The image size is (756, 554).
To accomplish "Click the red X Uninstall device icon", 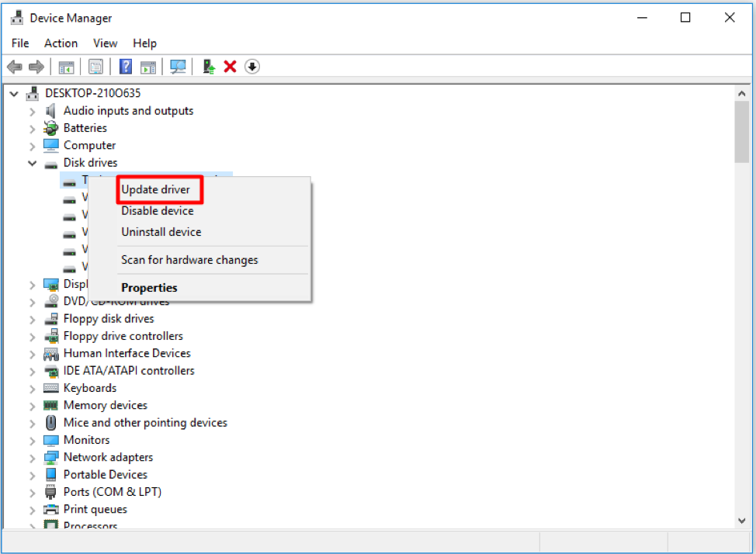I will click(x=230, y=67).
